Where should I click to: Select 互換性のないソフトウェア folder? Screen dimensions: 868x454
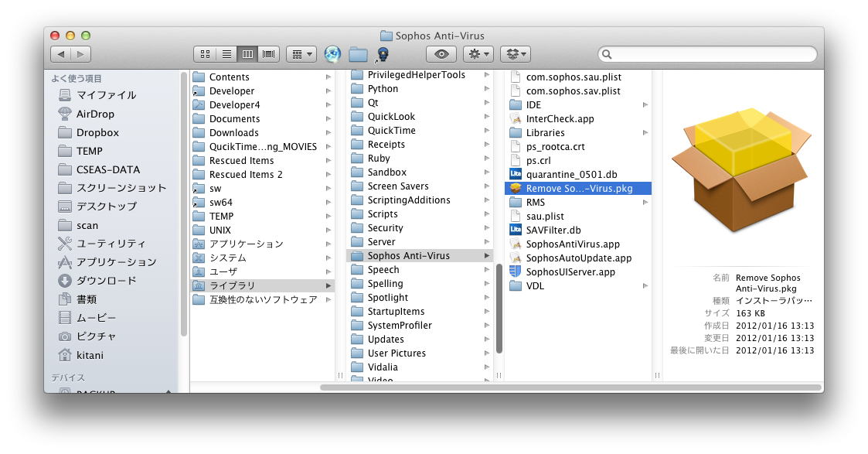coord(262,299)
